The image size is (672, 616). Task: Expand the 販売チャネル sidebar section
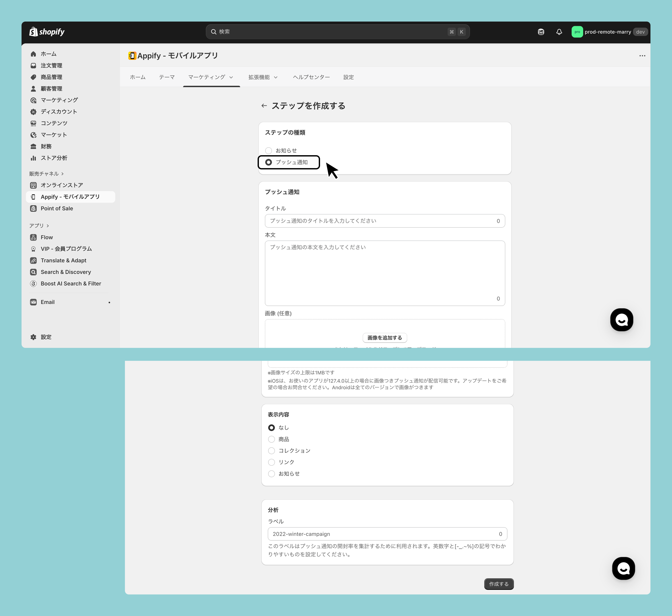point(46,174)
